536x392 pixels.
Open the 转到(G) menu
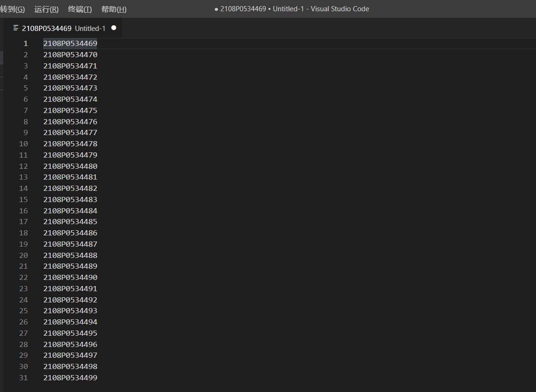pos(12,9)
